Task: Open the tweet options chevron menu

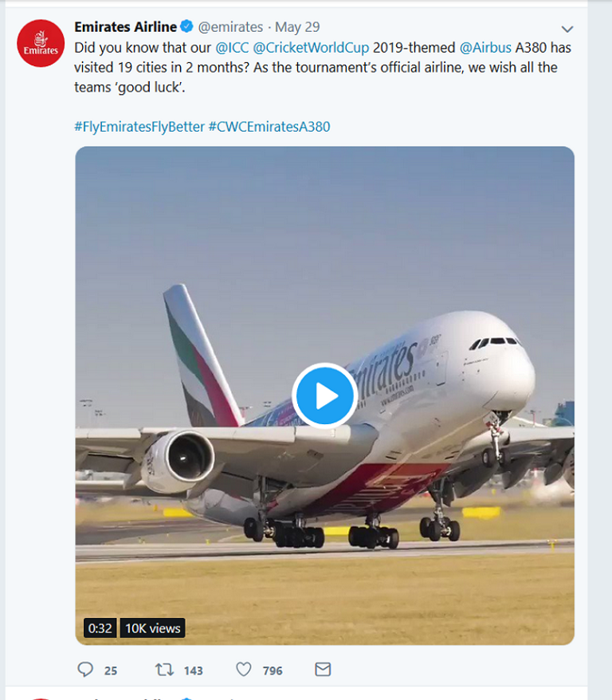Action: tap(567, 28)
